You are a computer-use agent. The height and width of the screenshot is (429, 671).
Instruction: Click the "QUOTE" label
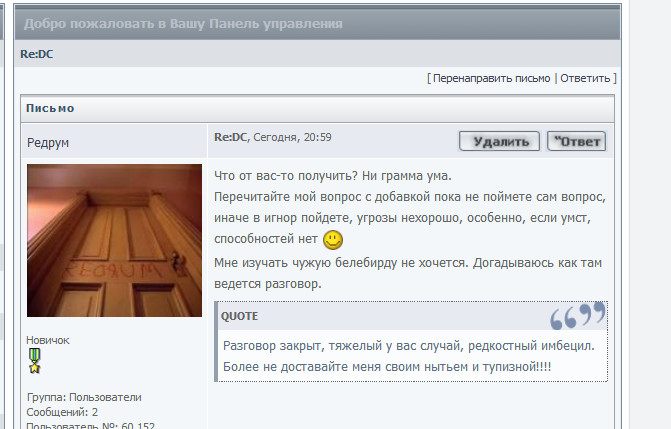(240, 316)
